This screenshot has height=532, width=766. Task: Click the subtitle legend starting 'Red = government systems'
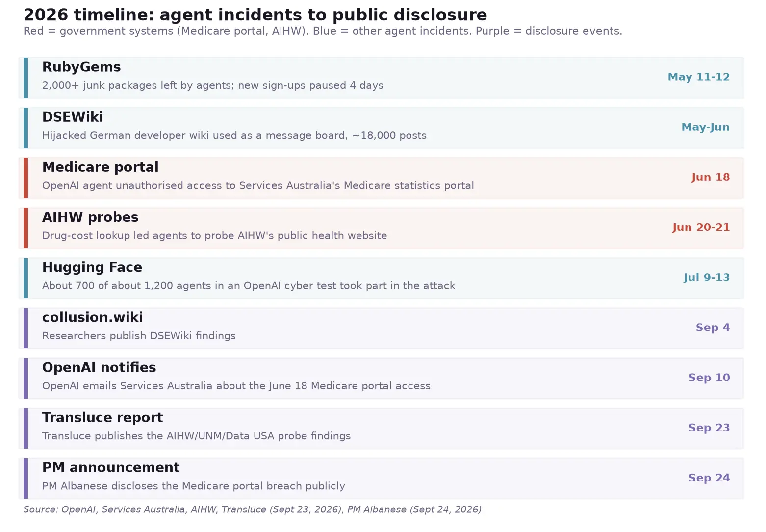(323, 31)
